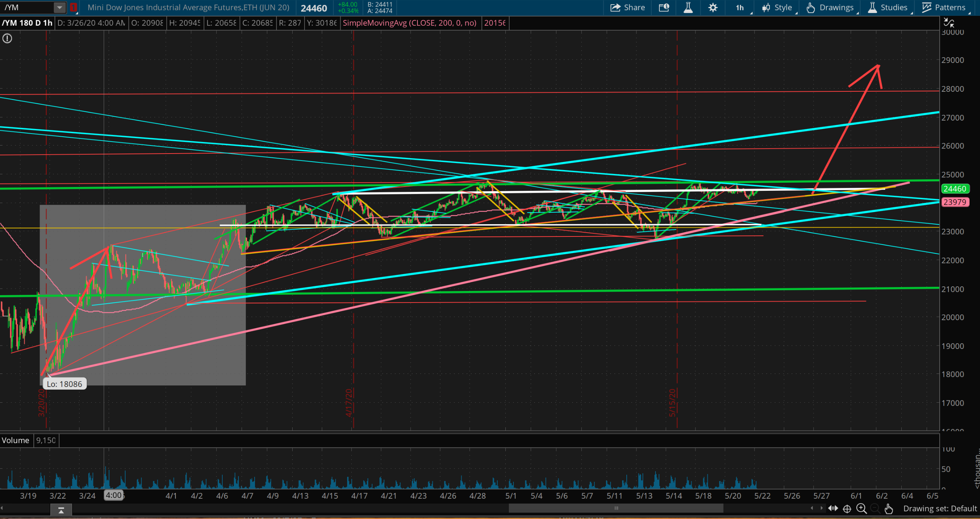
Task: Open chart settings gear icon
Action: (713, 8)
